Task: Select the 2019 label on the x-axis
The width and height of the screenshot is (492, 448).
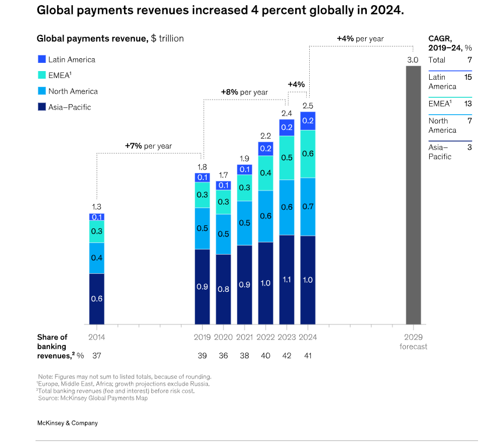Action: 202,337
